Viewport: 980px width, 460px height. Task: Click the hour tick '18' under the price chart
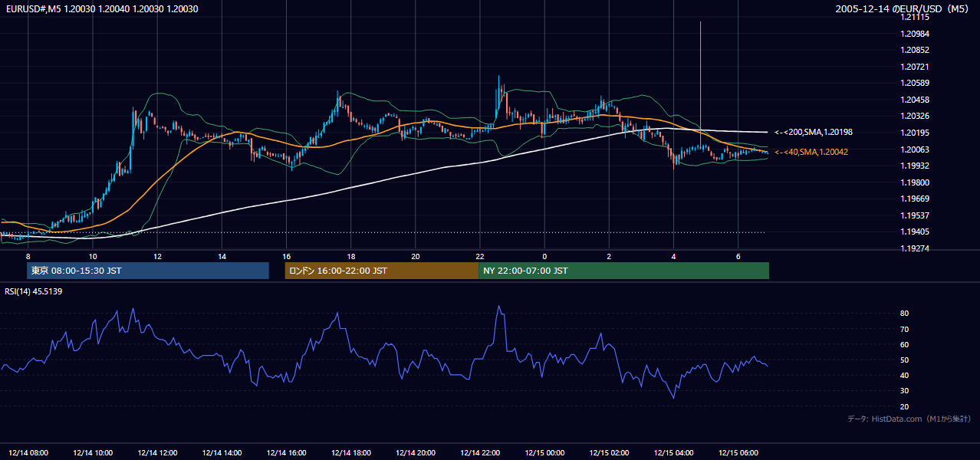pyautogui.click(x=350, y=256)
